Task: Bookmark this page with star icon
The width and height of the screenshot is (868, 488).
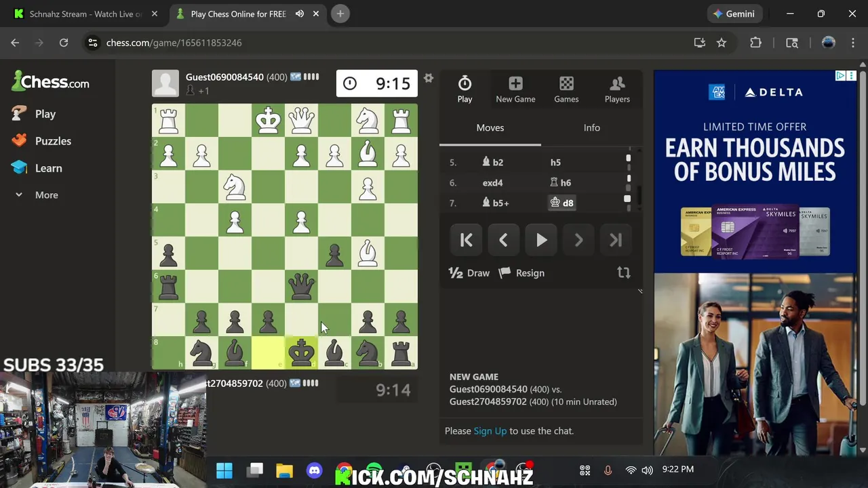Action: (x=722, y=43)
